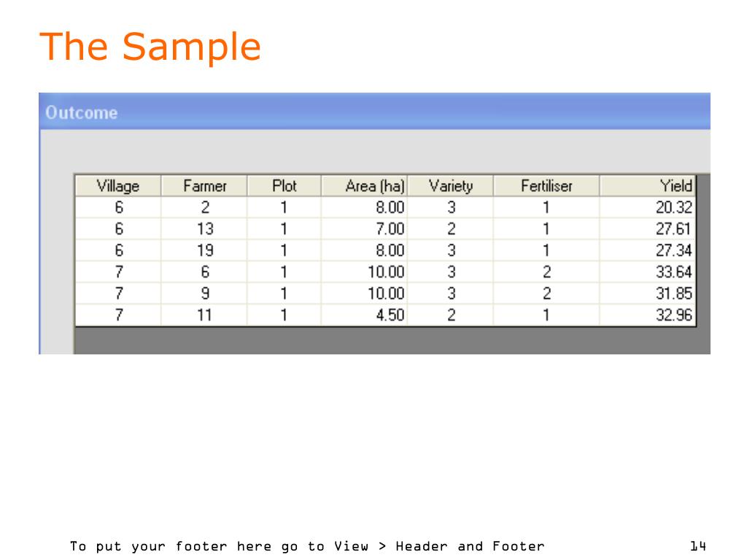This screenshot has width=747, height=560.
Task: Click the footer placeholder text
Action: click(x=307, y=546)
